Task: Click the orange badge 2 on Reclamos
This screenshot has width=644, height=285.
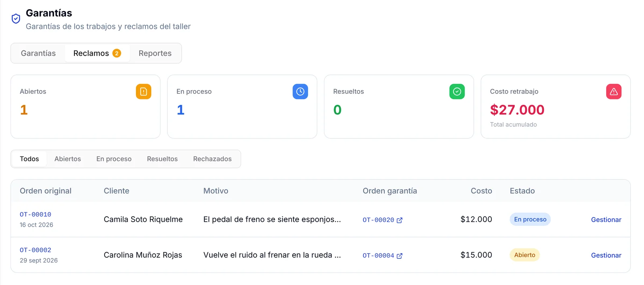Action: (x=117, y=53)
